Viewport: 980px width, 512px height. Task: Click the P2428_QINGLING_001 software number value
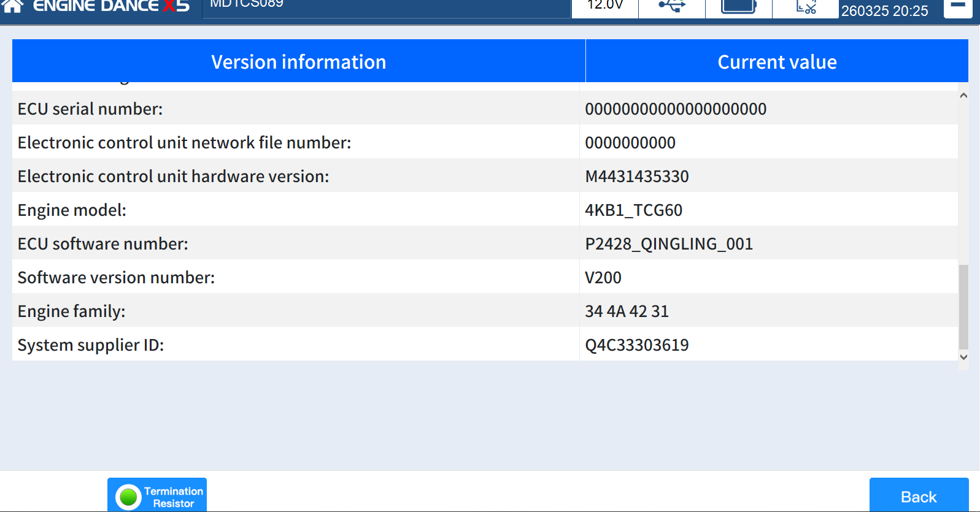click(x=669, y=244)
